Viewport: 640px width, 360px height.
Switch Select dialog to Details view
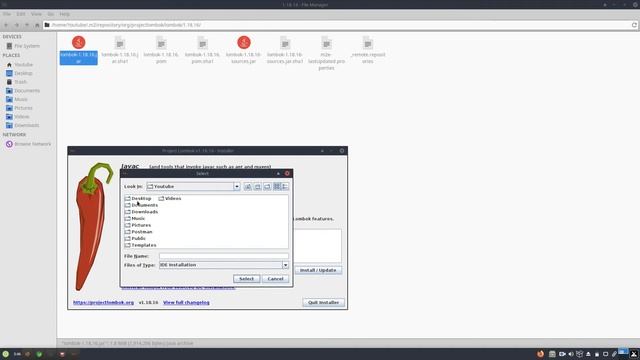pos(285,187)
